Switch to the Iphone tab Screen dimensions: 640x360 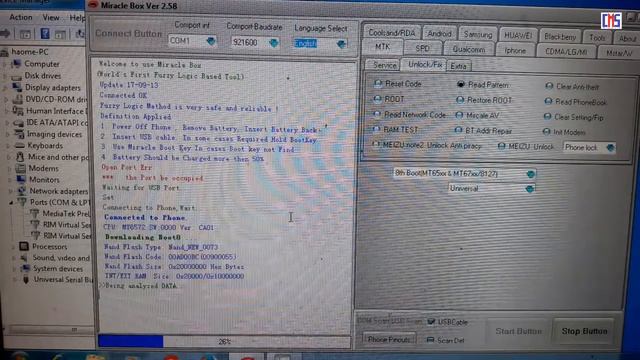click(x=515, y=51)
